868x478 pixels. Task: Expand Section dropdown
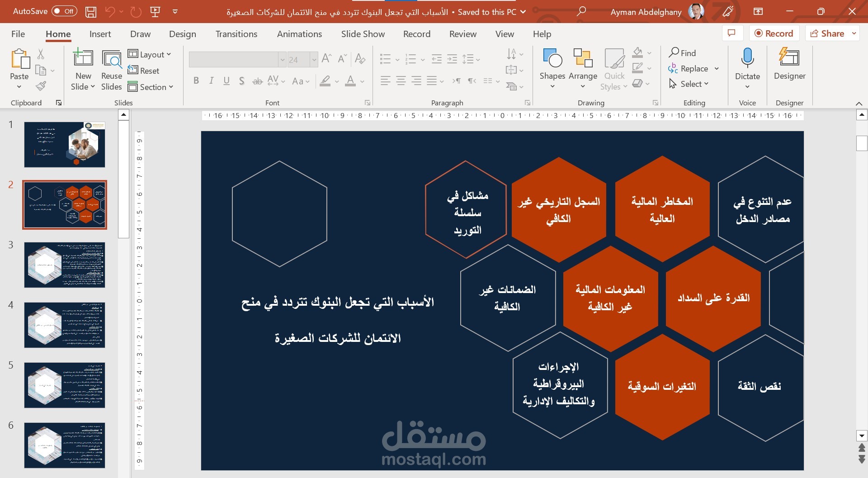coord(151,87)
